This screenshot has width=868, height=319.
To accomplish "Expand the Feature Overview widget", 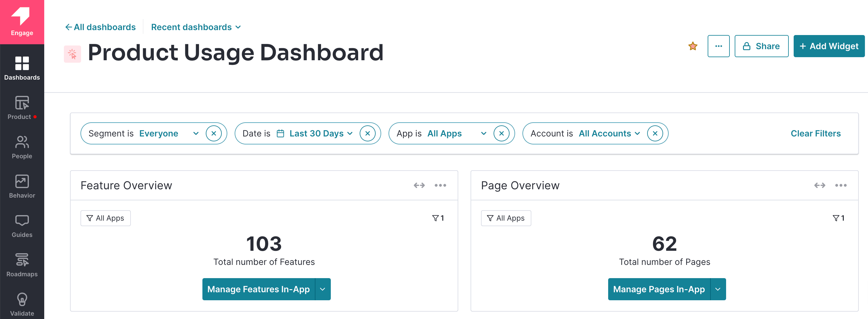I will [x=419, y=185].
